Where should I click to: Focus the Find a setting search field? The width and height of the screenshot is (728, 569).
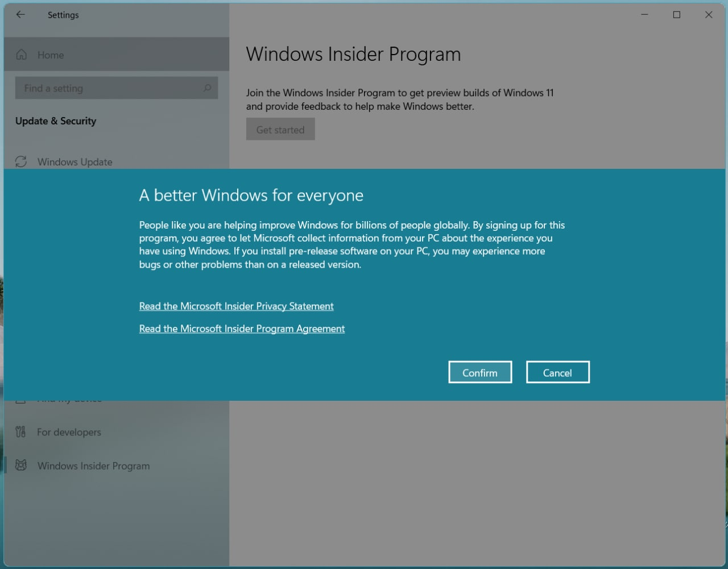(x=108, y=88)
